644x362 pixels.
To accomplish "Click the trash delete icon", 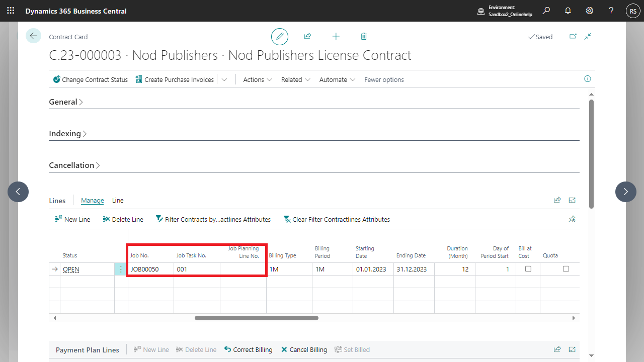I will pos(364,37).
